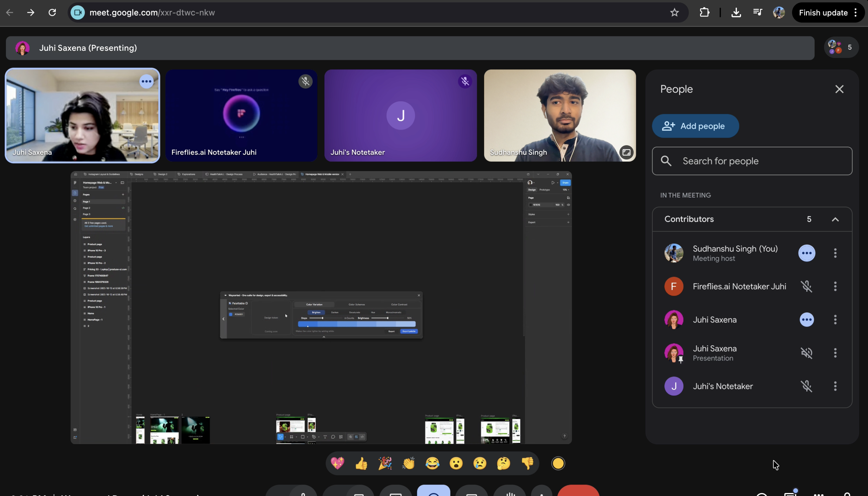
Task: Bookmark this page with the star icon
Action: [675, 13]
